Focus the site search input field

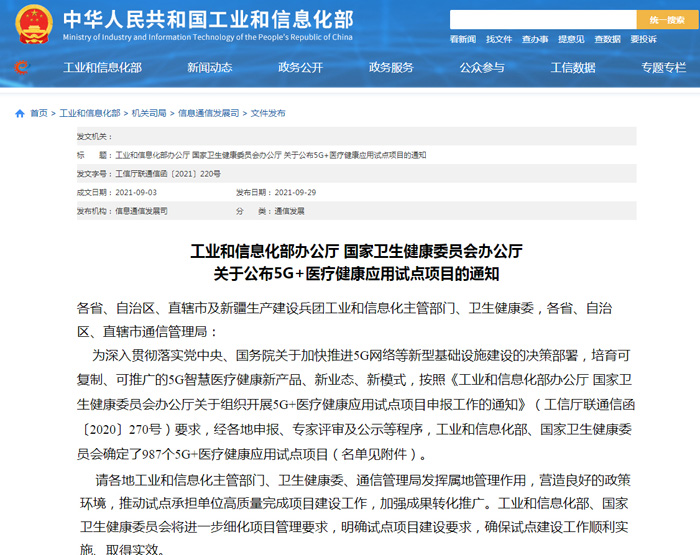pos(543,20)
